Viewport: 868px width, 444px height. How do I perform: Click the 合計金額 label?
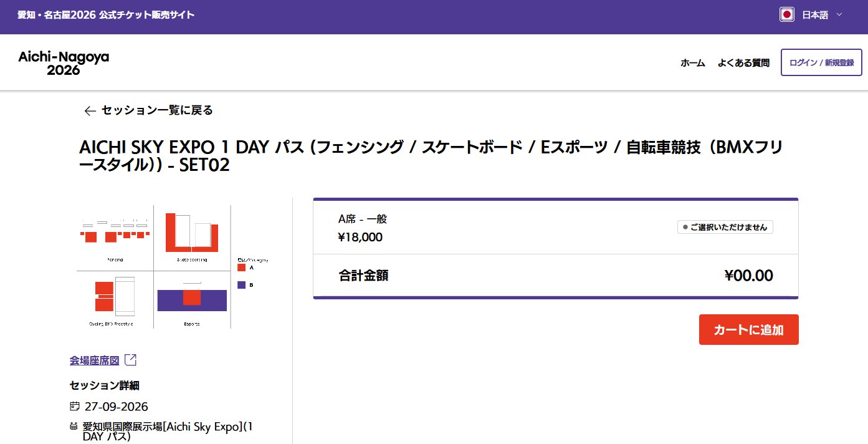[x=363, y=276]
